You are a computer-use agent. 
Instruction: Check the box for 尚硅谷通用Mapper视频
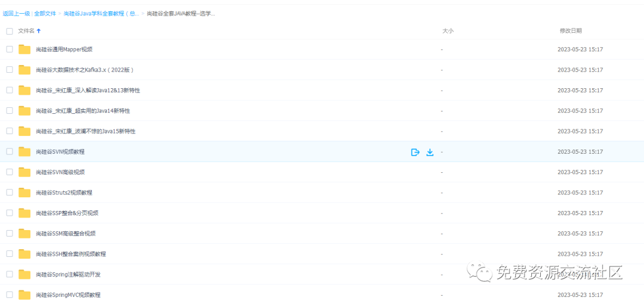[x=10, y=49]
